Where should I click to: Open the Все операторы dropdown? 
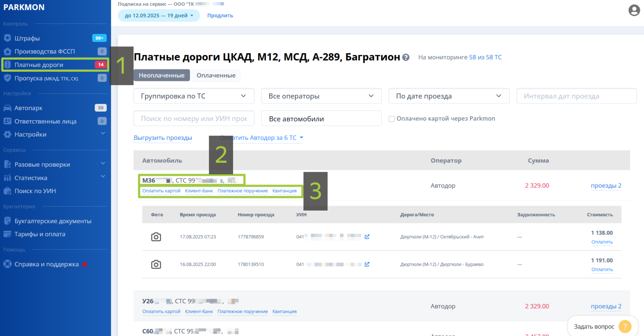(321, 96)
